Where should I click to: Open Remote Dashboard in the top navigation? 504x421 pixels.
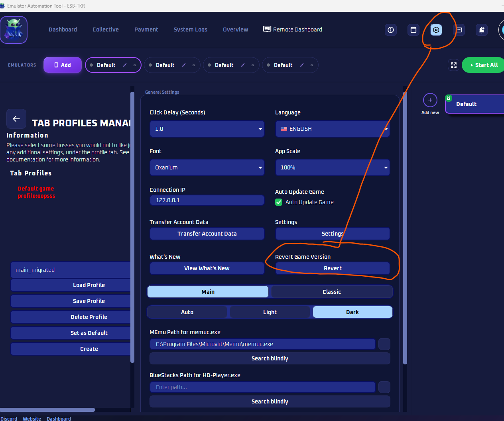(293, 30)
